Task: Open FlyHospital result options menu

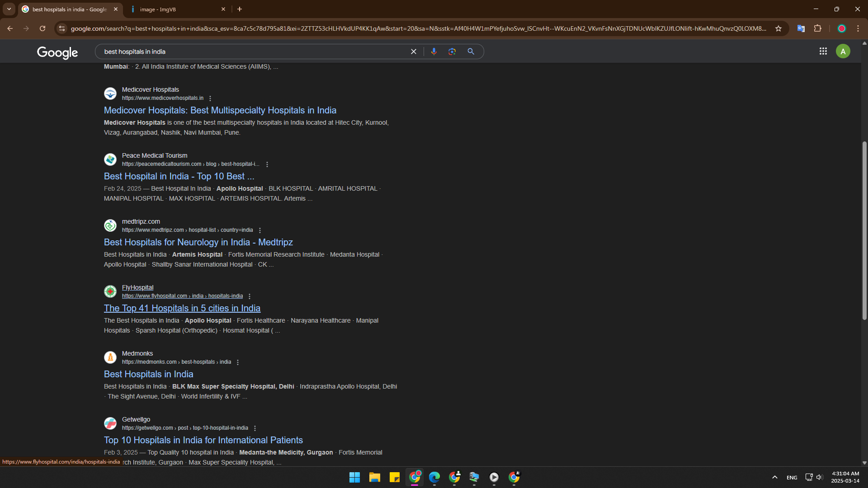Action: [250, 296]
